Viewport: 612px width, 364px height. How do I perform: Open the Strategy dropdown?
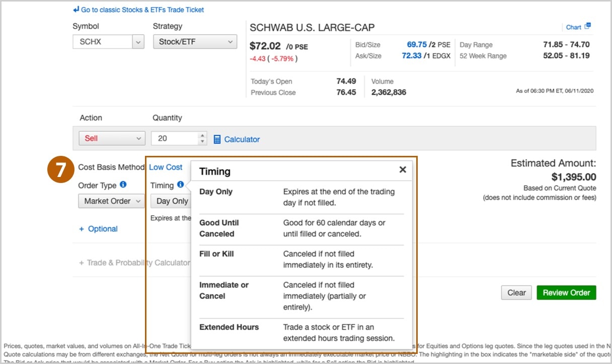[x=195, y=42]
